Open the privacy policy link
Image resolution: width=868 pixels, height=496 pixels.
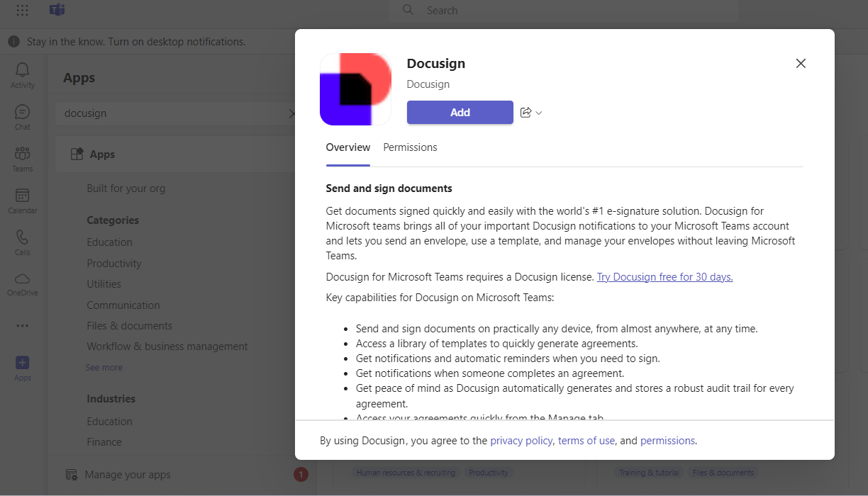coord(521,440)
